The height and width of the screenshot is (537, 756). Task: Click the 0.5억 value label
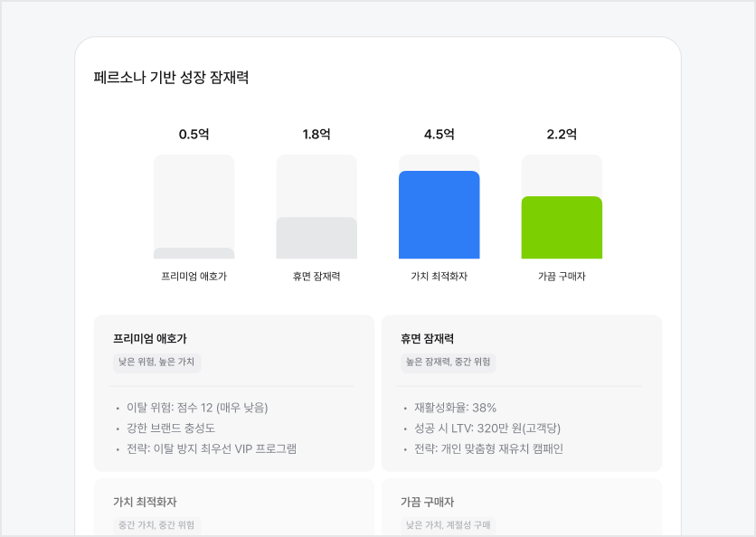[194, 134]
